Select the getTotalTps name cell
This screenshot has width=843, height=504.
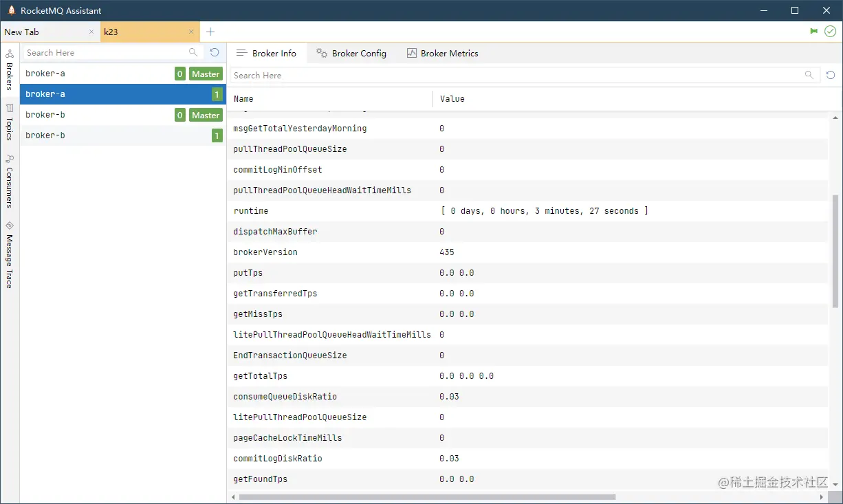coord(261,376)
